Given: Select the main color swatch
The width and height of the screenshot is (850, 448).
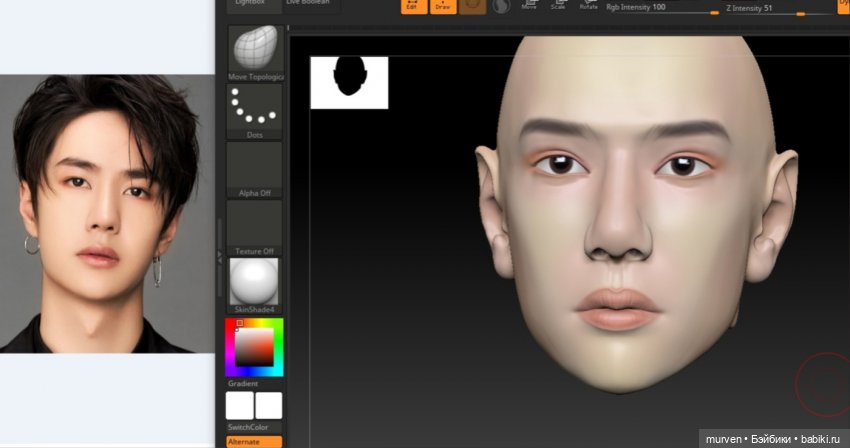Looking at the screenshot, I should point(269,406).
